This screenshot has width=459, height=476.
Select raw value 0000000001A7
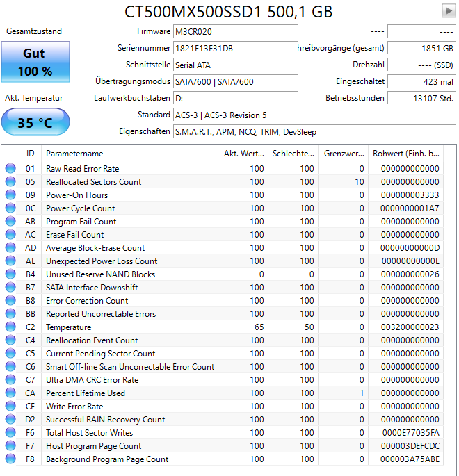pyautogui.click(x=410, y=208)
